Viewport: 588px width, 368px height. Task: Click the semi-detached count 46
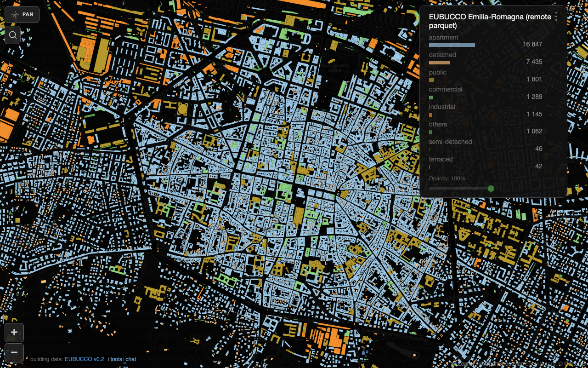click(539, 149)
